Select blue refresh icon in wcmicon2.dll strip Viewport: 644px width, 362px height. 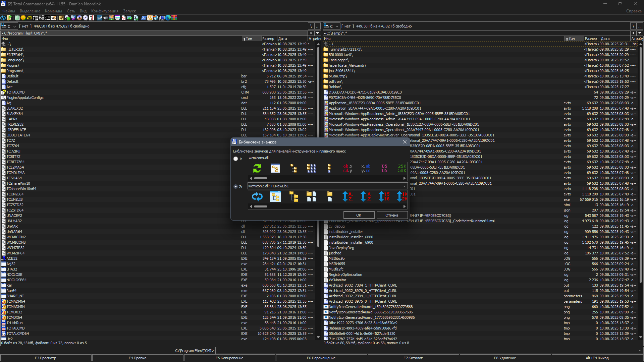[257, 197]
